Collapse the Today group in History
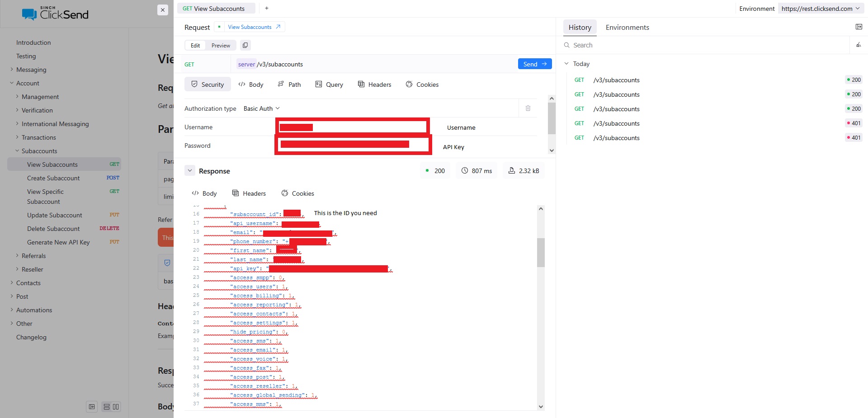 pos(566,64)
